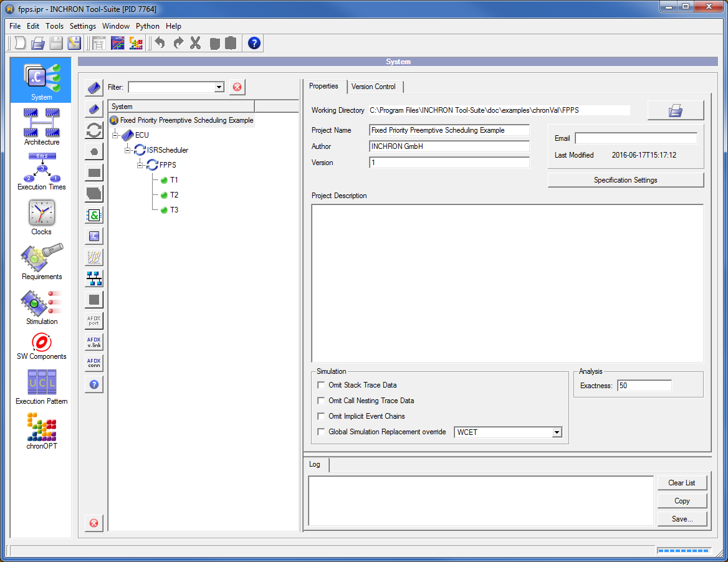Open the Clocks view

(x=41, y=217)
